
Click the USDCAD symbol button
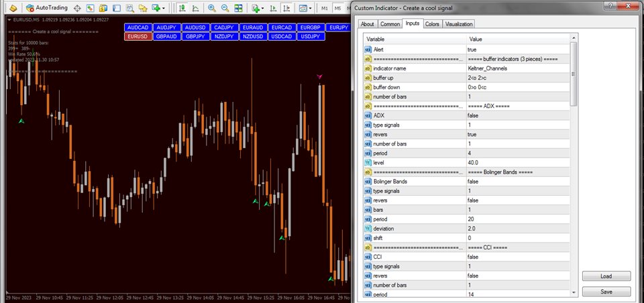281,37
